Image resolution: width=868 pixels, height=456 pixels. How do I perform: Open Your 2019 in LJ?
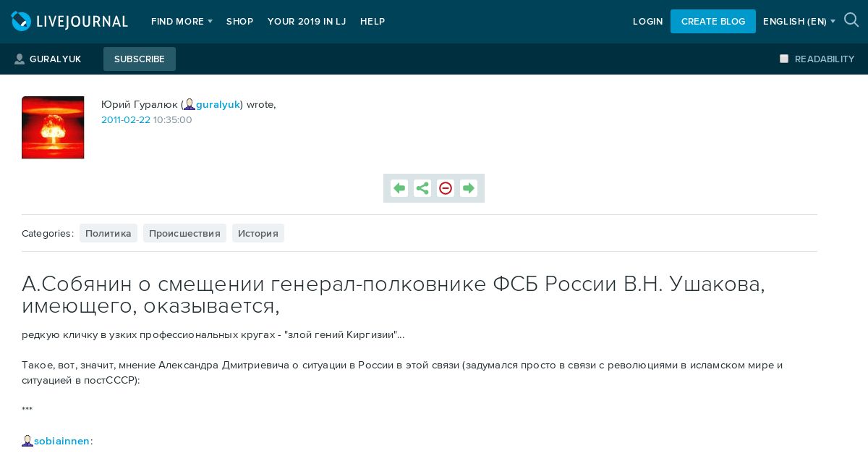(x=307, y=22)
